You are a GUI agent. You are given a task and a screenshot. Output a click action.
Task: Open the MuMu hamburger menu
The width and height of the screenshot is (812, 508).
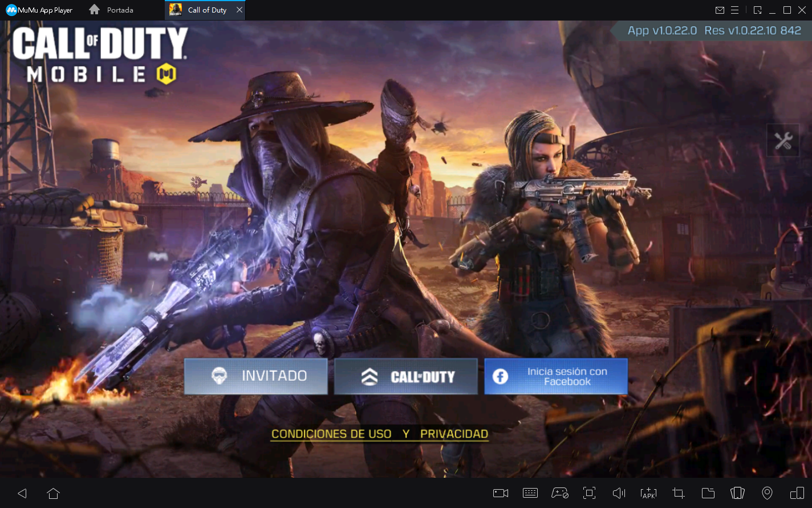click(x=735, y=10)
